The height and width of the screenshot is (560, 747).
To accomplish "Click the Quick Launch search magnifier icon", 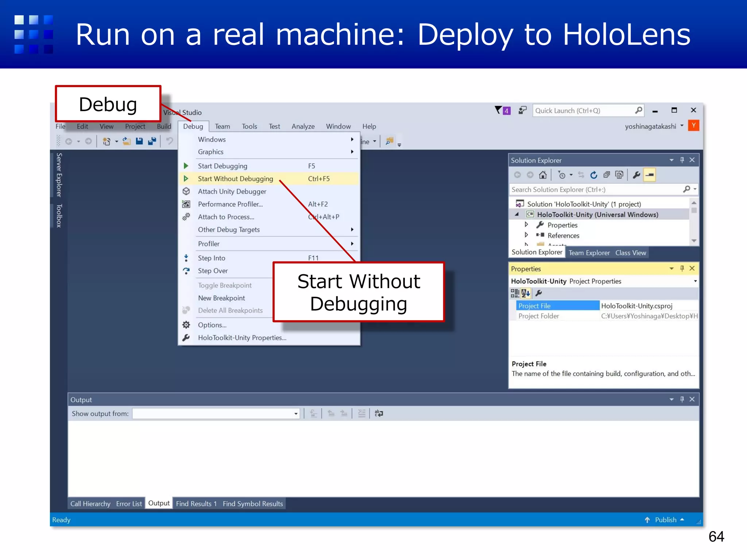I will pyautogui.click(x=638, y=110).
